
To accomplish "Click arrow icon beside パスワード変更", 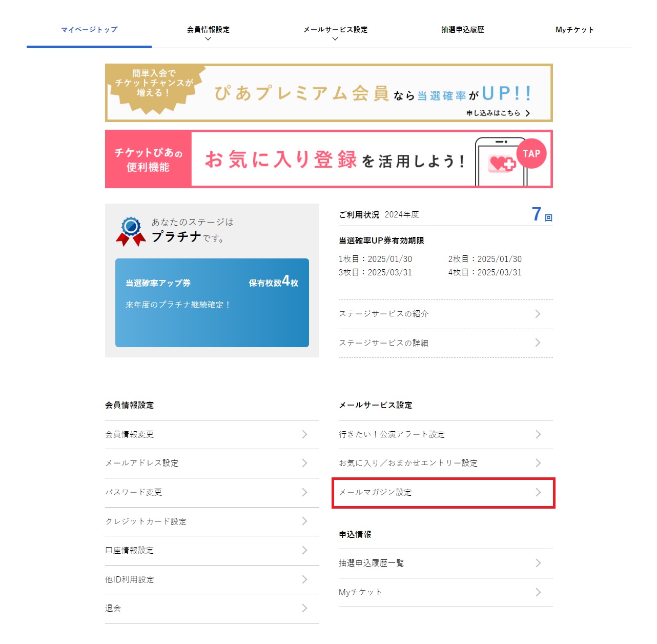I will click(x=304, y=492).
